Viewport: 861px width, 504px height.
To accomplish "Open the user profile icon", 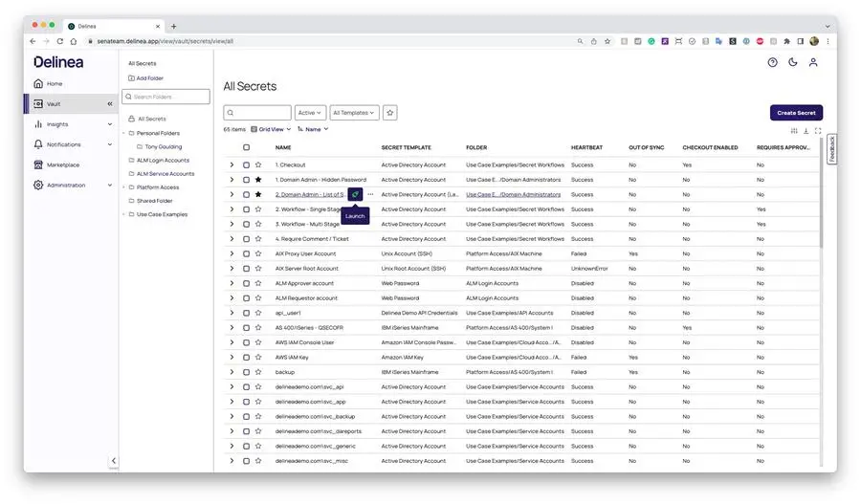I will [813, 62].
